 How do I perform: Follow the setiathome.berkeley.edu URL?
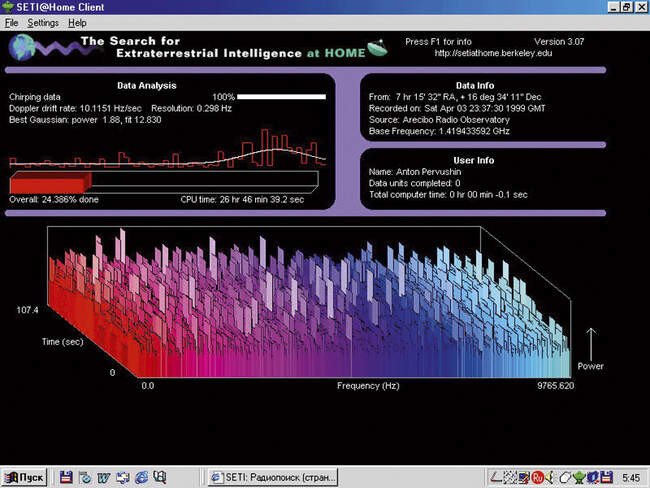click(x=493, y=53)
